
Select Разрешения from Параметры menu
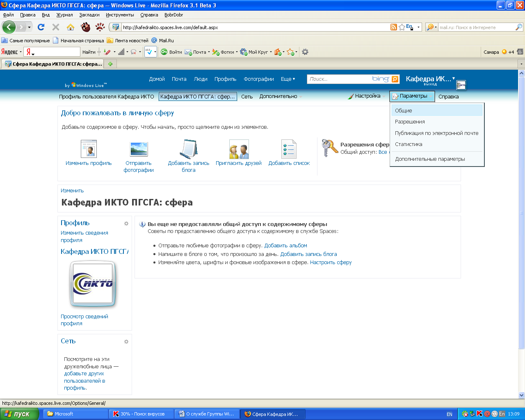(x=437, y=122)
